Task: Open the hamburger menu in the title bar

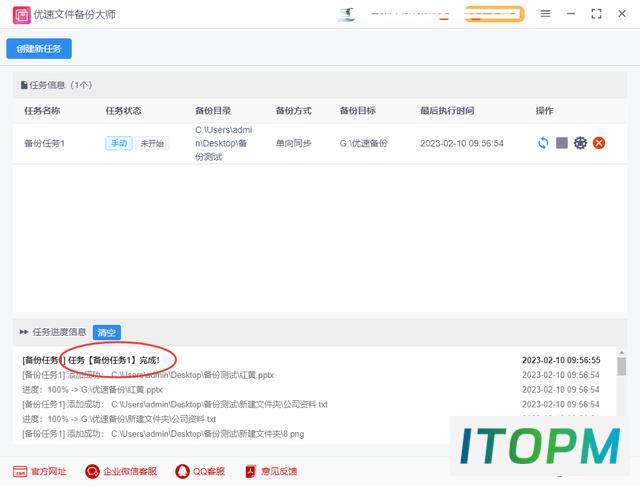Action: pyautogui.click(x=545, y=14)
